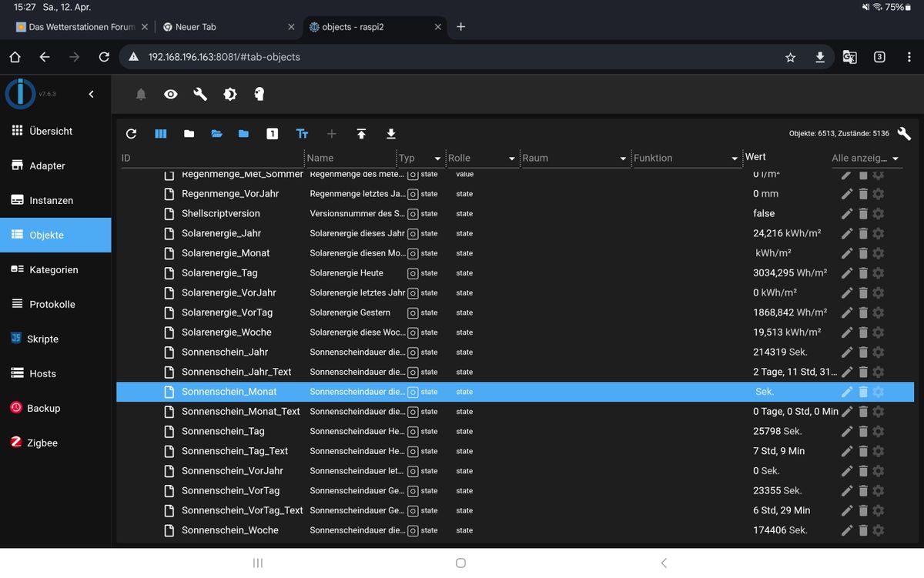Image resolution: width=924 pixels, height=578 pixels.
Task: Switch to the Neuer Tab browser tab
Action: (x=223, y=27)
